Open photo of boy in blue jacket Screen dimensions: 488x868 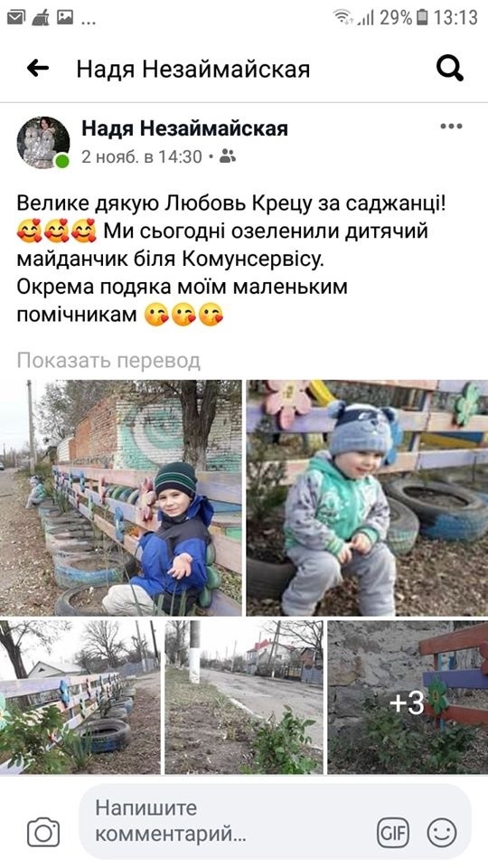coord(120,497)
